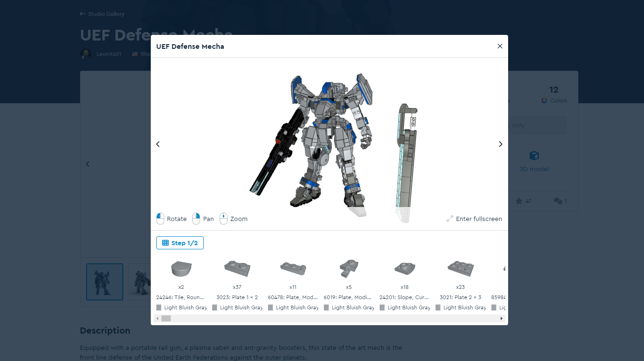The height and width of the screenshot is (361, 644).
Task: Click the plasma saber model in viewer
Action: pos(406,163)
